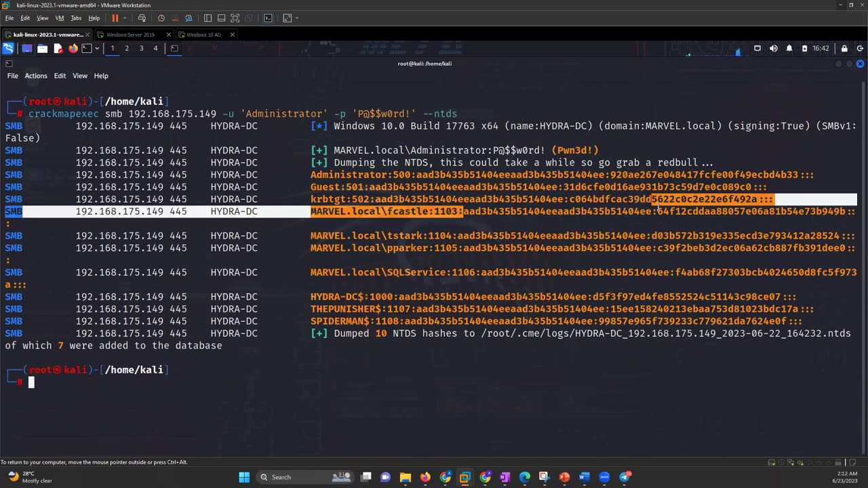Open the terminal Edit menu

[x=60, y=76]
